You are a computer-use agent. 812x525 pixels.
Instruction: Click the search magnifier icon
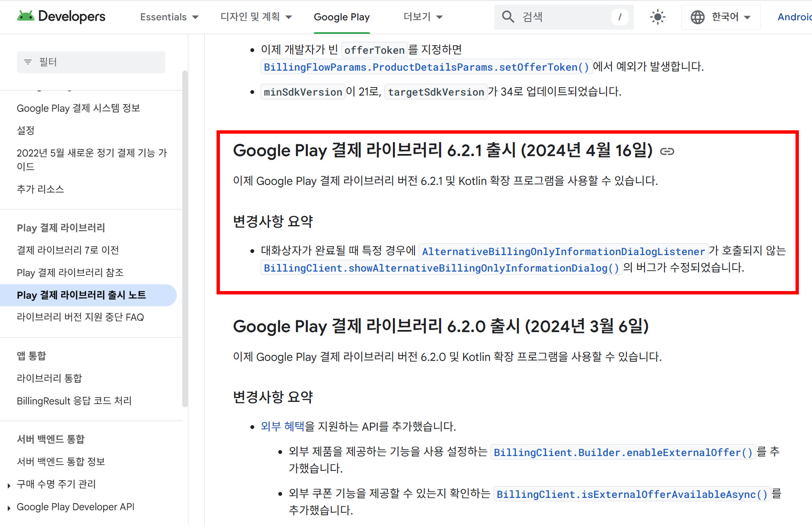click(507, 17)
